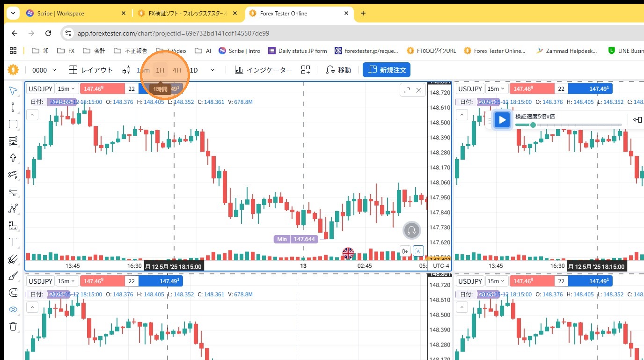The width and height of the screenshot is (644, 360).
Task: Open the 15m timeframe dropdown in bottom-right chart
Action: coord(497,281)
